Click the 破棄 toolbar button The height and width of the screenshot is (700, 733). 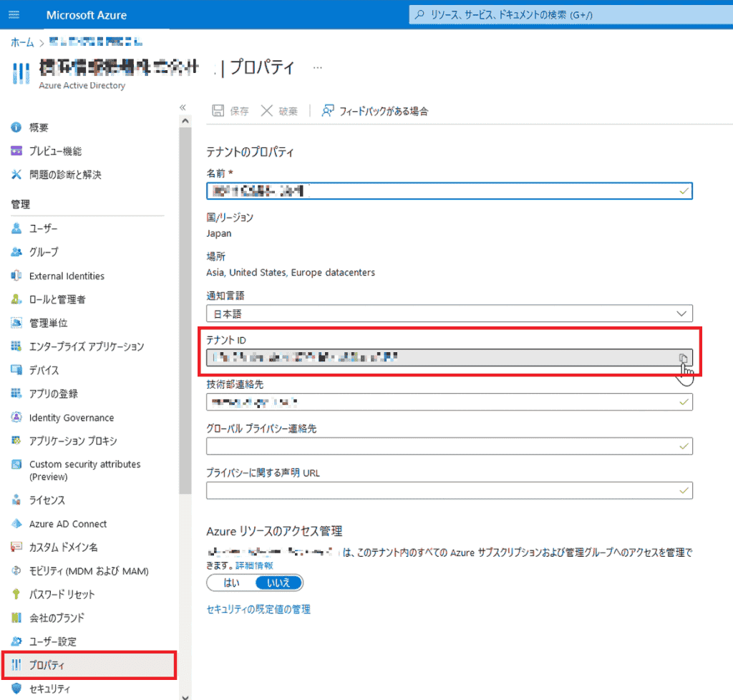(279, 111)
